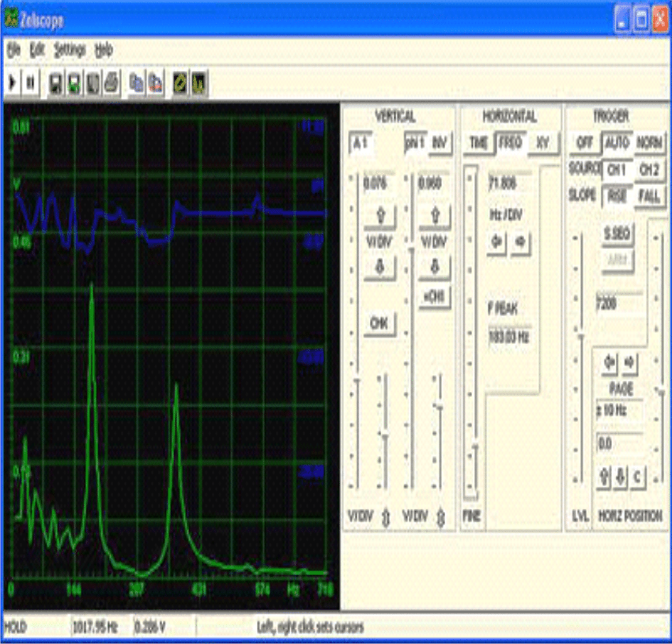Switch horizontal mode to TIME
The image size is (672, 644).
click(x=478, y=143)
